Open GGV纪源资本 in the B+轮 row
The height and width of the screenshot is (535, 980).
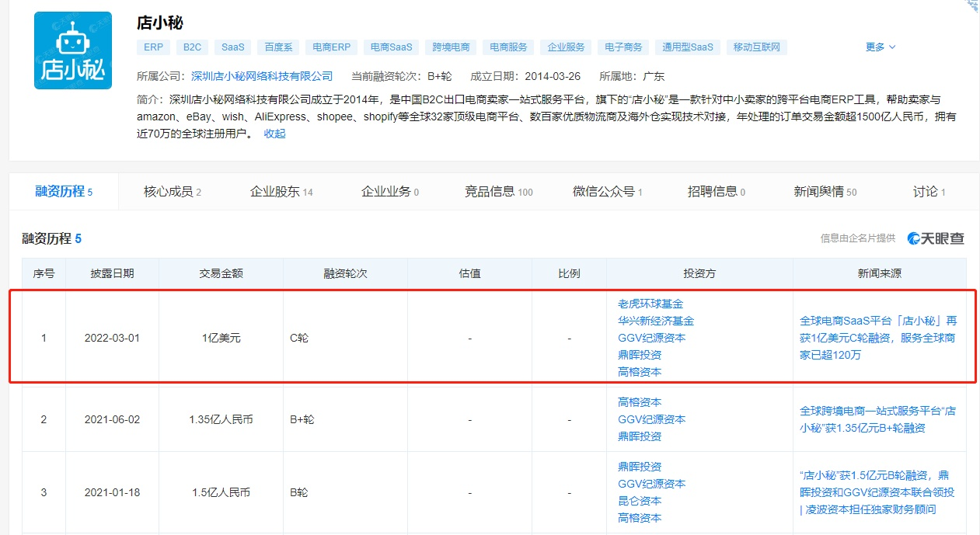(x=652, y=419)
